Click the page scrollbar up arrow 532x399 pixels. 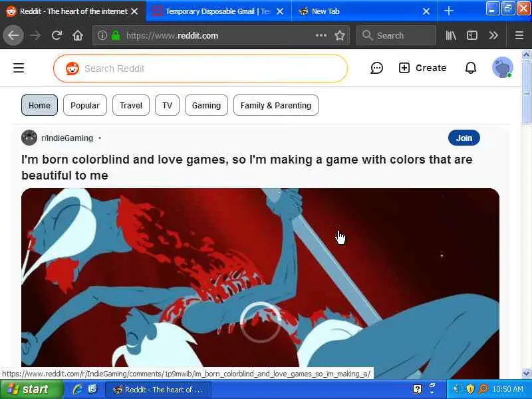coord(526,55)
